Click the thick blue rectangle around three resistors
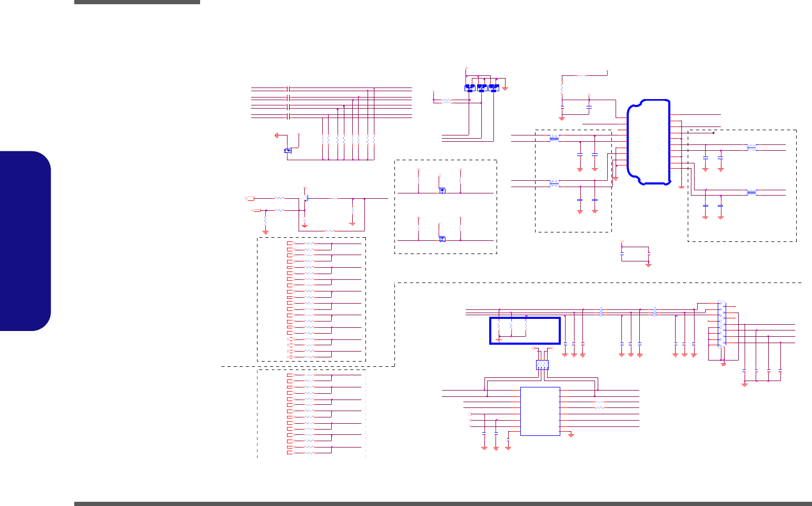812x506 pixels. 524,330
